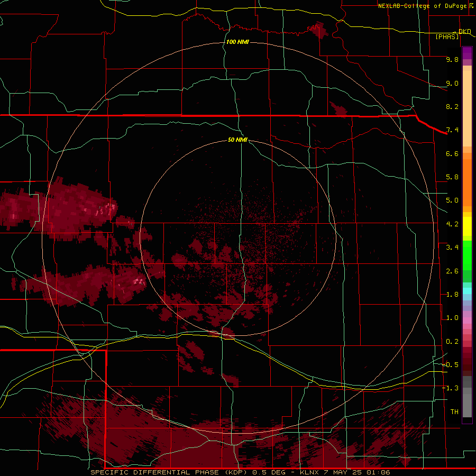Click the 5.8 value on the color scale
This screenshot has width=476, height=476.
452,177
